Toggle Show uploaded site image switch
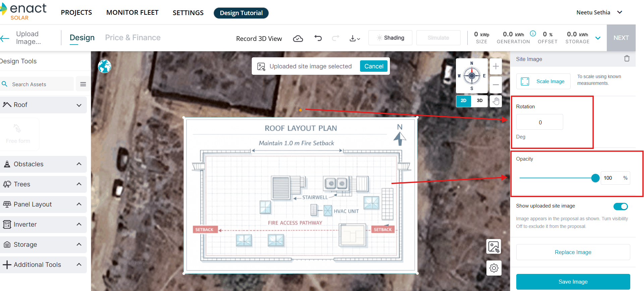The width and height of the screenshot is (644, 291). [x=620, y=207]
